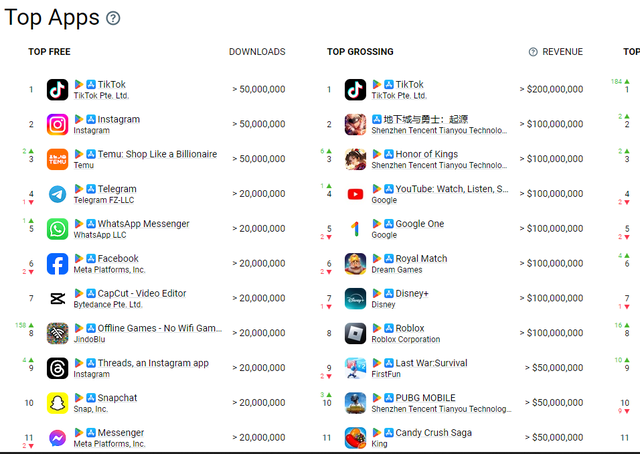640x454 pixels.
Task: Click the TikTok icon in Top Free
Action: (57, 90)
